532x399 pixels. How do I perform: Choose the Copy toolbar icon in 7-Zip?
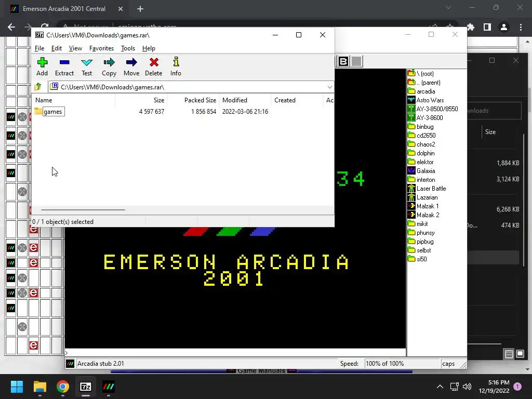109,67
